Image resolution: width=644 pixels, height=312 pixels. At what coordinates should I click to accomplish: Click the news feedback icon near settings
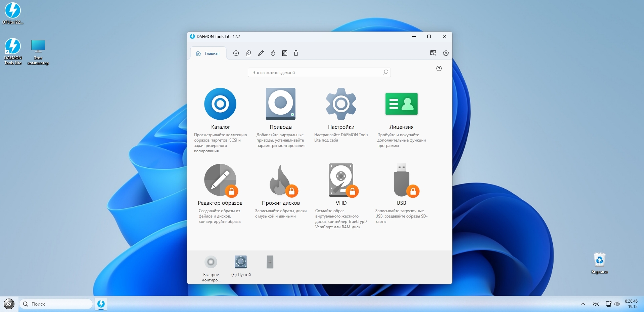coord(433,53)
